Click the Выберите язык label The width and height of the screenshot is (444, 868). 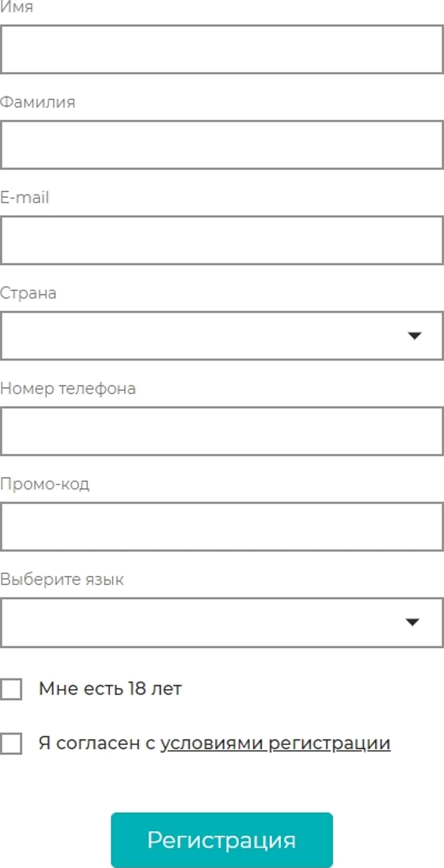pos(62,579)
